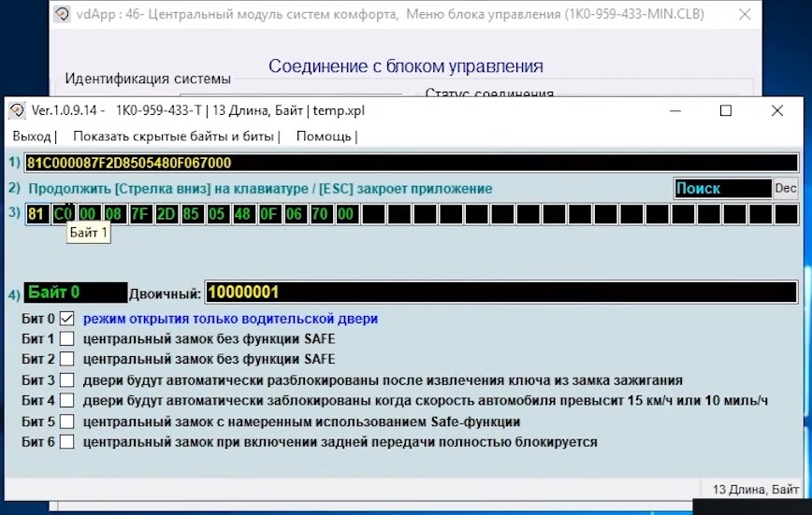The image size is (812, 515).
Task: Toggle the Dec button next to search
Action: click(786, 189)
